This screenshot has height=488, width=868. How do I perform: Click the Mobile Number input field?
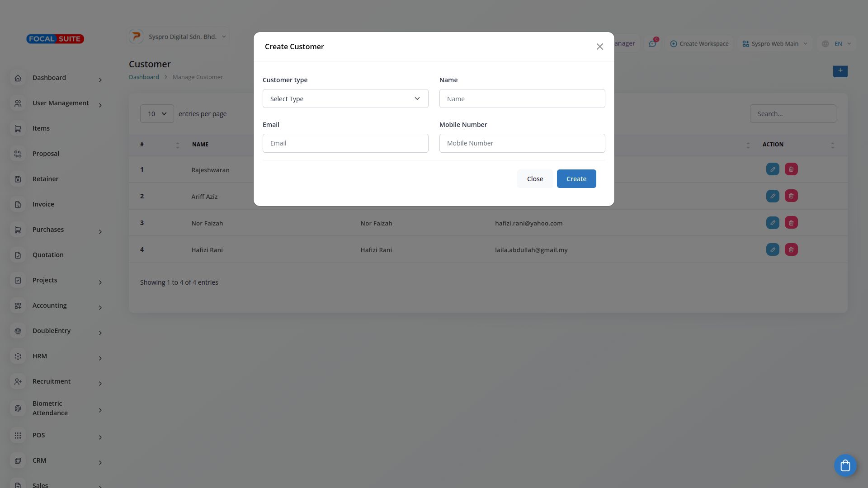click(x=522, y=143)
